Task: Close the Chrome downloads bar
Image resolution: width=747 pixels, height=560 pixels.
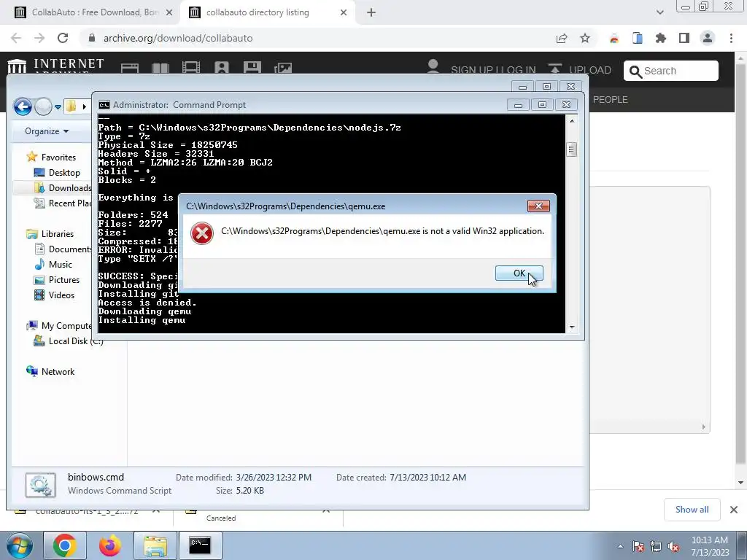Action: pos(734,510)
